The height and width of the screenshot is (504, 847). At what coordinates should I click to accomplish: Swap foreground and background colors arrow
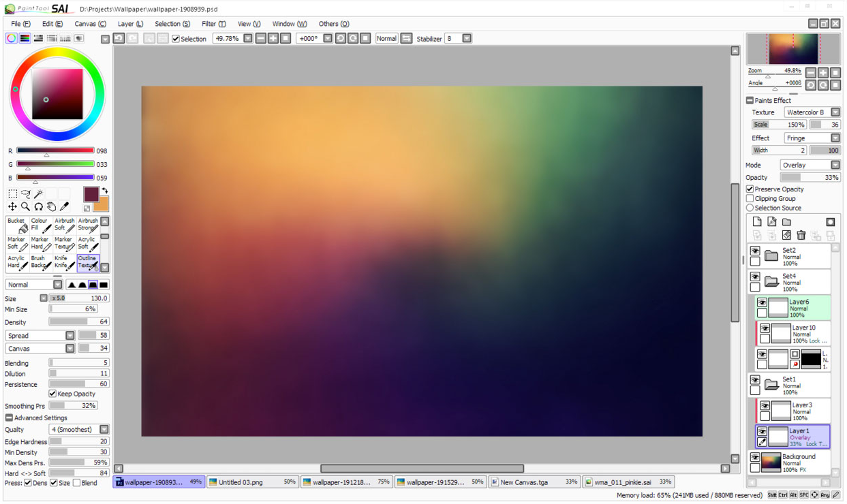(x=104, y=191)
